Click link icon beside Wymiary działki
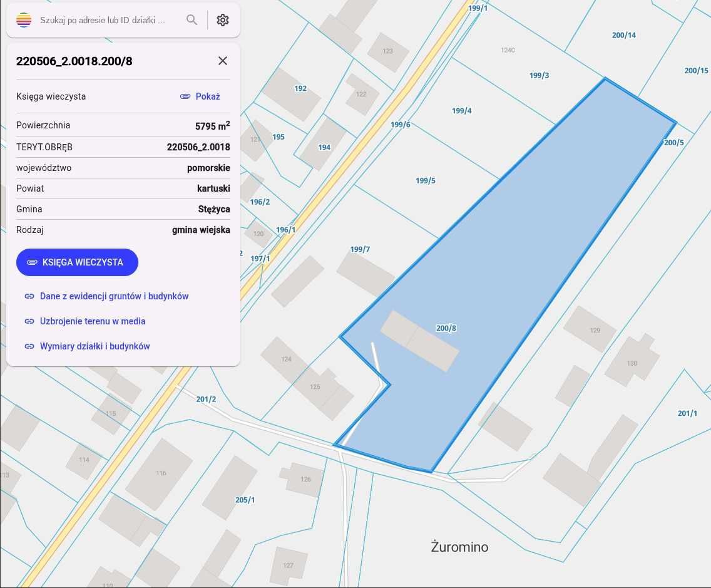Viewport: 711px width, 588px height. pos(29,346)
